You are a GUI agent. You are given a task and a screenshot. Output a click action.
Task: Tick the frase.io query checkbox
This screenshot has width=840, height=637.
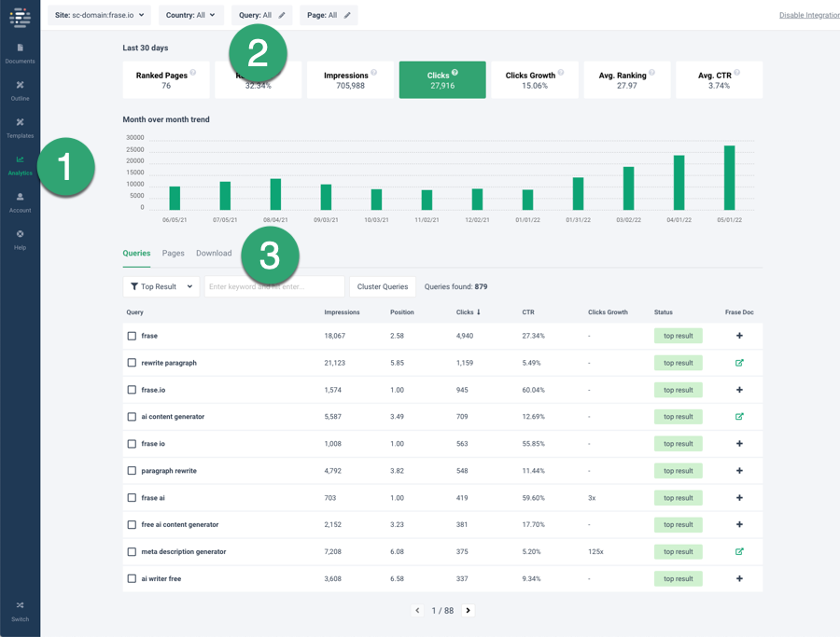[132, 390]
